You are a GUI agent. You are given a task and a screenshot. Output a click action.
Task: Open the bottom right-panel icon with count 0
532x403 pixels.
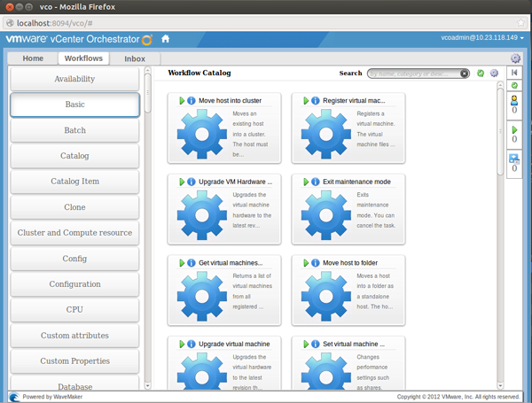coord(514,159)
